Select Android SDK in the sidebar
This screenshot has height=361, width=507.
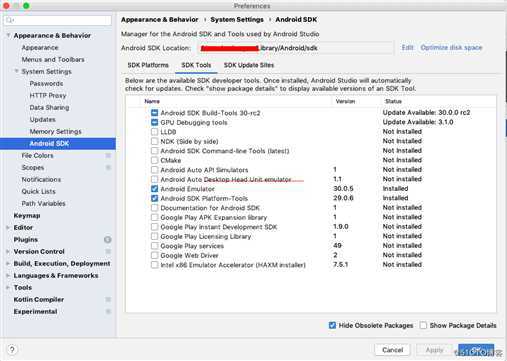58,143
